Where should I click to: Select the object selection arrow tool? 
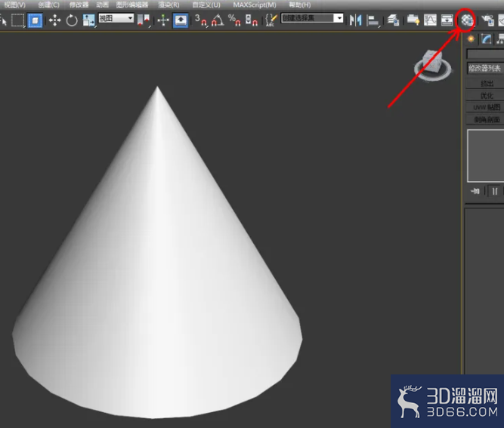pyautogui.click(x=4, y=21)
